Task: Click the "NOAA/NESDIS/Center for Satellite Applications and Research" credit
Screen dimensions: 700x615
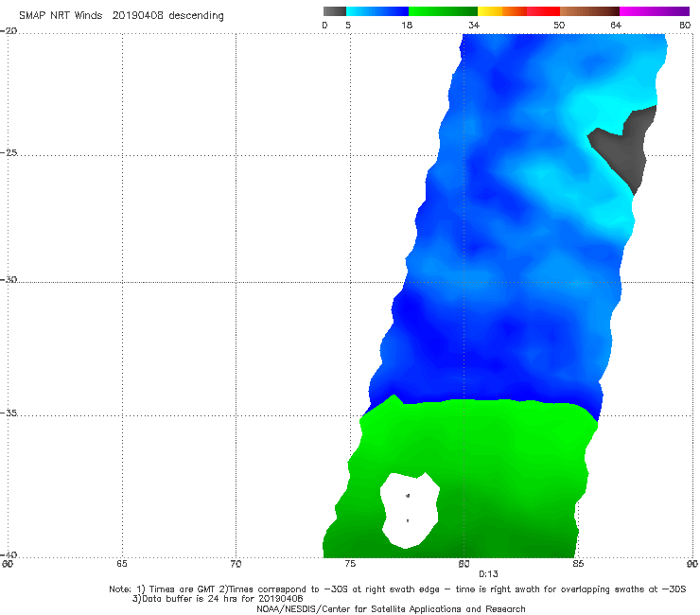Action: click(391, 608)
